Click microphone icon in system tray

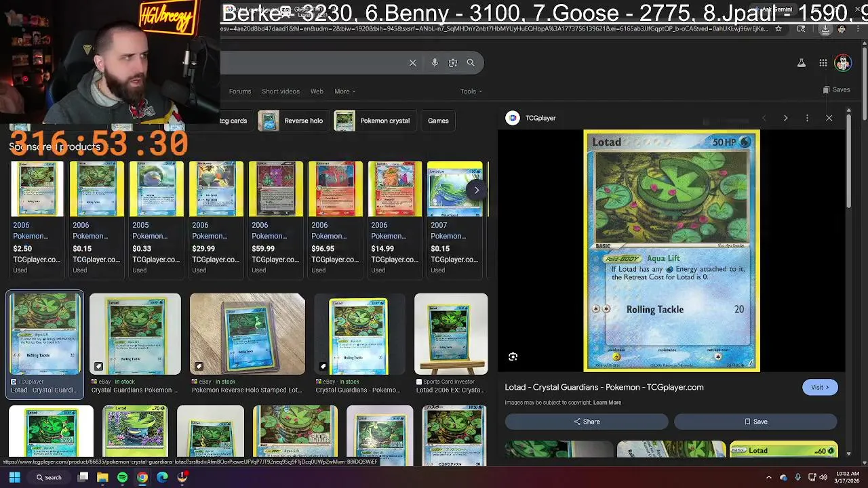tap(797, 477)
